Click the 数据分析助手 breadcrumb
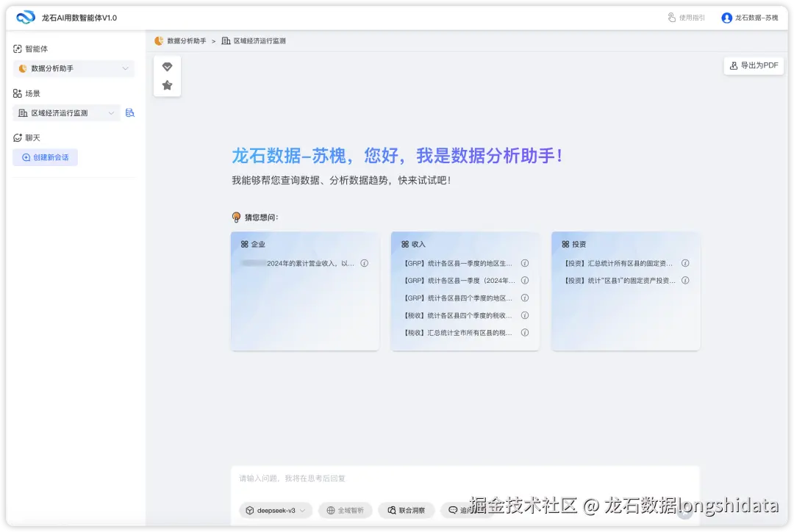 click(180, 41)
